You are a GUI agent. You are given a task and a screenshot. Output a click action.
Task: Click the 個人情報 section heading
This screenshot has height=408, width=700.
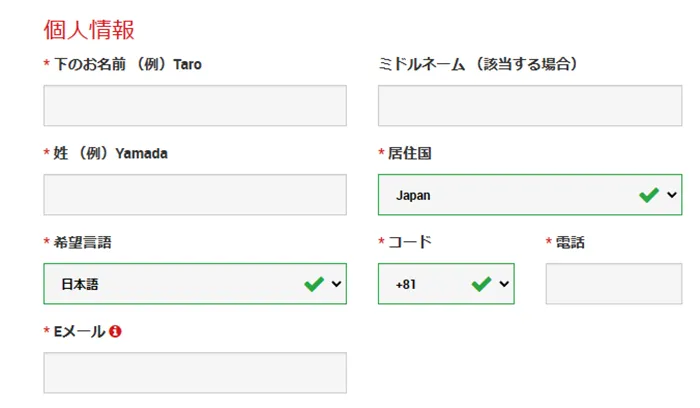coord(89,30)
